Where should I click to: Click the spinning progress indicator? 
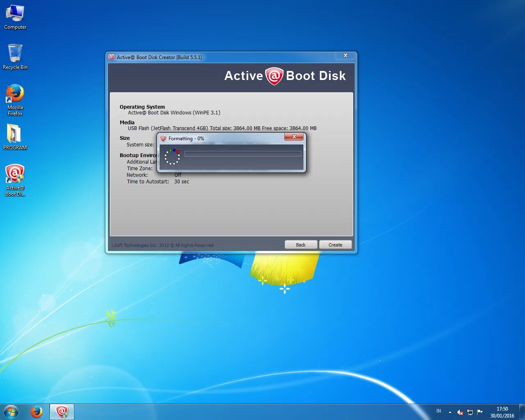click(x=172, y=157)
